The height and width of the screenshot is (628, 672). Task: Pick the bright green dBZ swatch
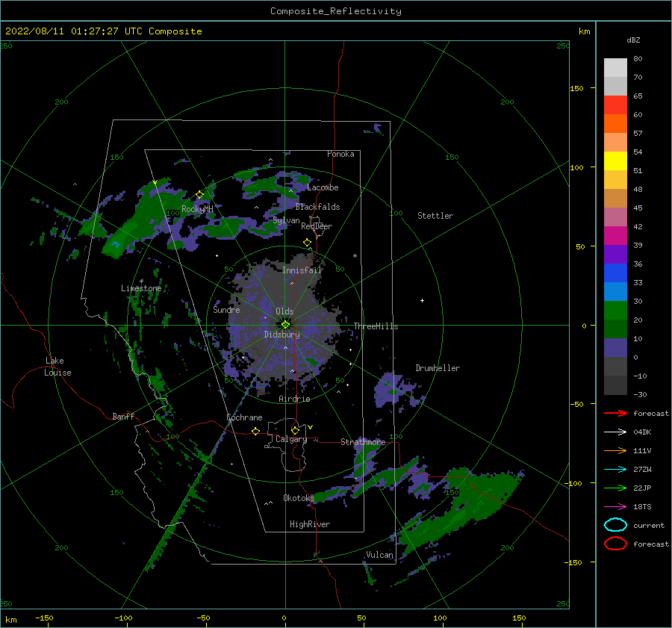pyautogui.click(x=615, y=310)
